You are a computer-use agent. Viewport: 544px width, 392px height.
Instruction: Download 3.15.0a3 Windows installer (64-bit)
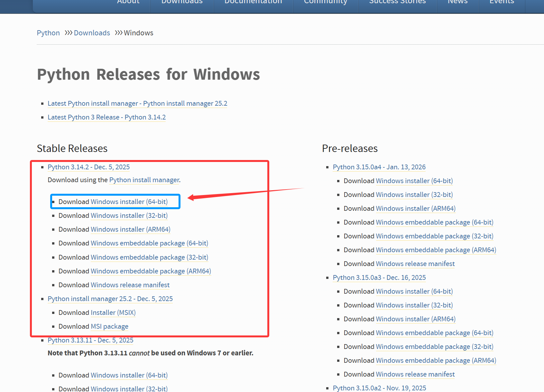[414, 291]
